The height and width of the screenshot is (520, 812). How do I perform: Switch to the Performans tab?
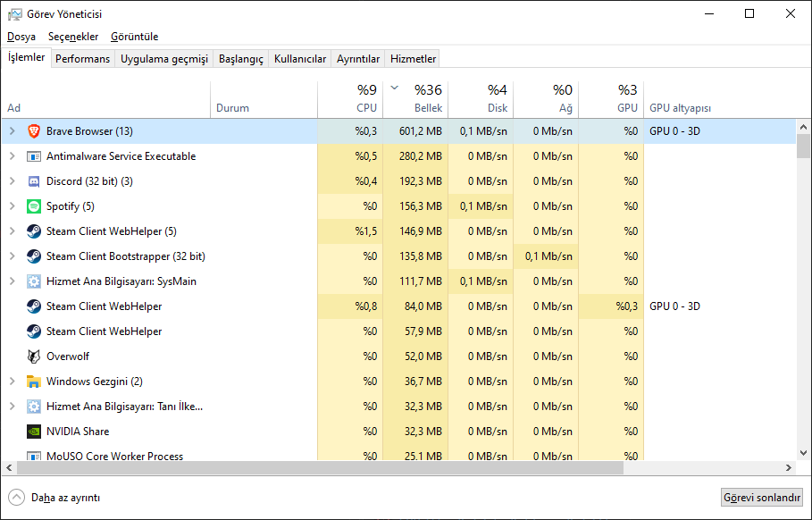pos(83,59)
